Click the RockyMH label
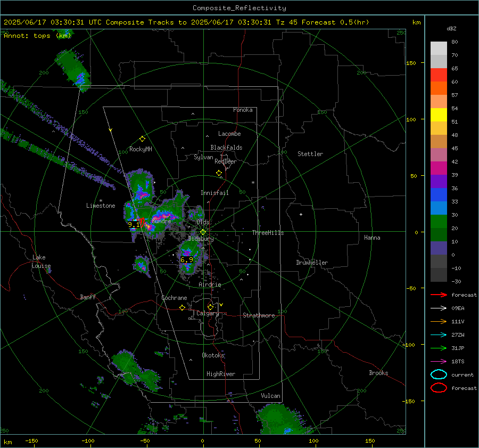Viewport: 479px width, 448px height. 141,149
